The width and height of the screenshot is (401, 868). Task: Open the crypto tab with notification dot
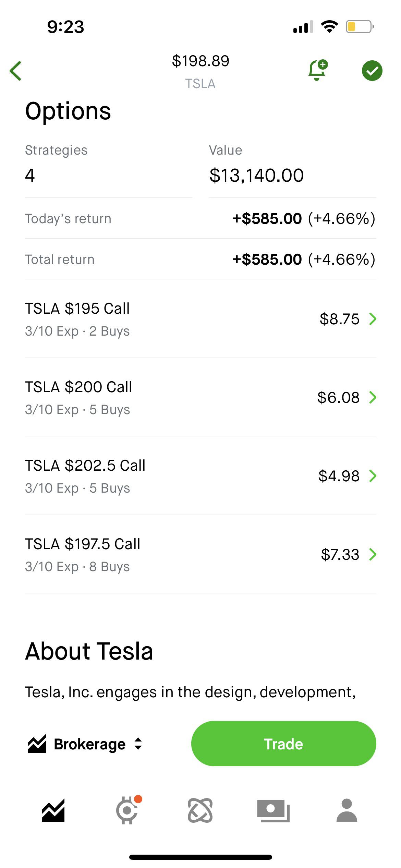127,810
